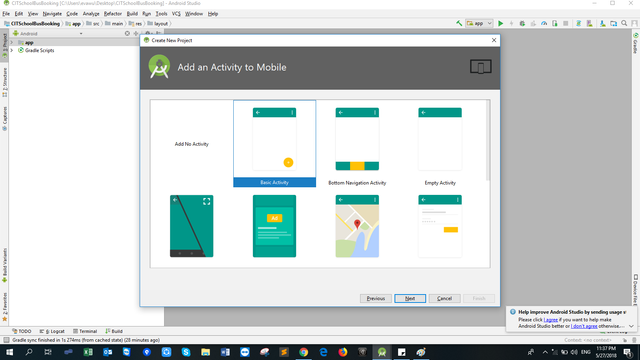
Task: Click the src breadcrumb folder
Action: point(93,24)
